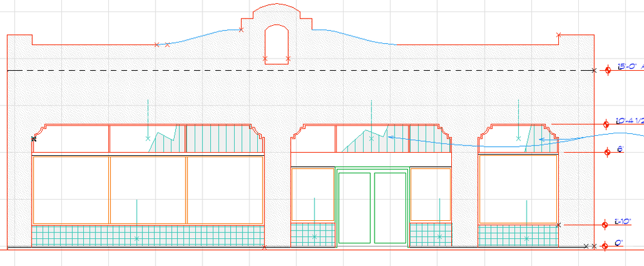Select the right leaf of the green double door

coord(390,207)
